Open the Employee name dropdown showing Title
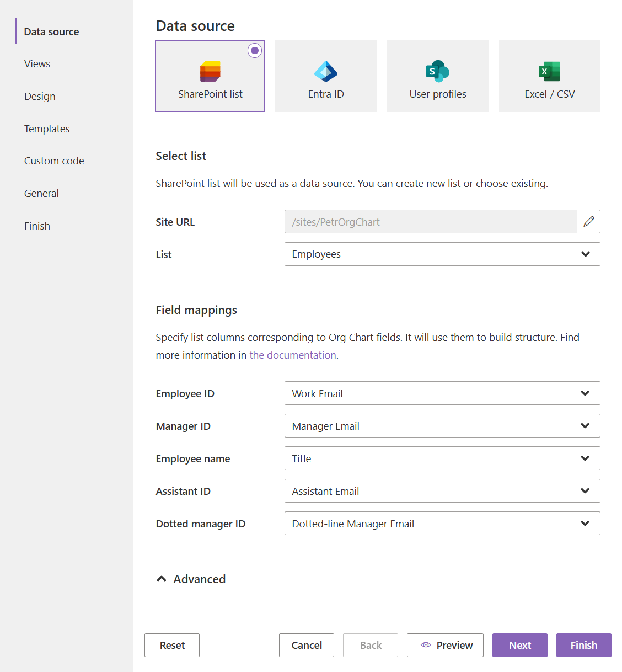Viewport: 622px width, 672px height. (442, 458)
